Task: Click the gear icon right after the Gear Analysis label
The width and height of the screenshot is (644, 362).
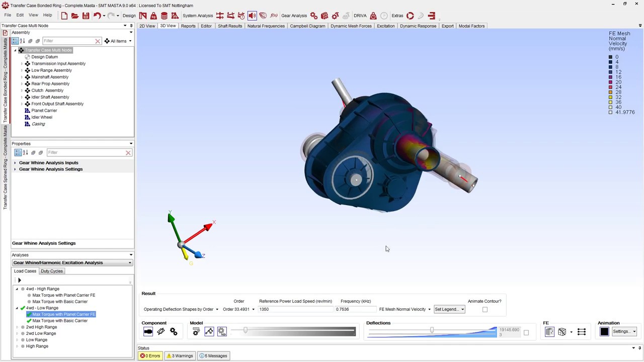Action: pos(314,16)
